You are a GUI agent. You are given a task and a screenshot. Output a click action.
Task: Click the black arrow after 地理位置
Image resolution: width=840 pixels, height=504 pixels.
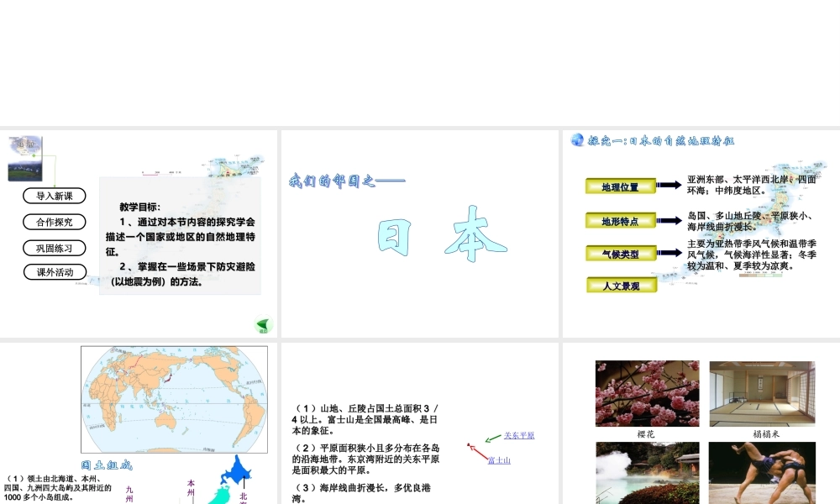[669, 185]
